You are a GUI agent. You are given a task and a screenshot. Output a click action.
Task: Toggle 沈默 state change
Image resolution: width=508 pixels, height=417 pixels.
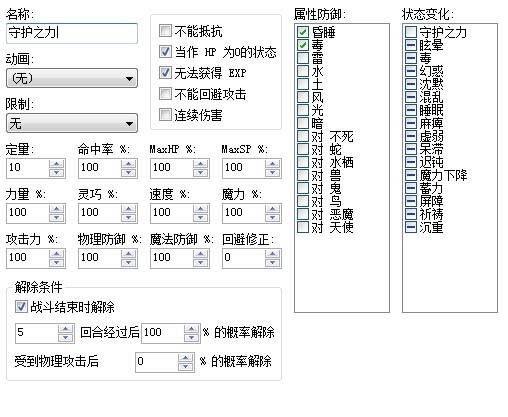[411, 84]
